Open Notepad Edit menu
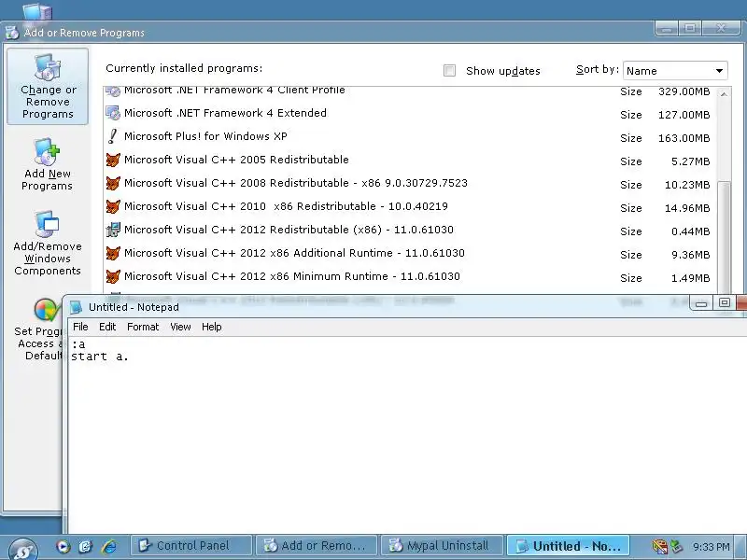Screen dimensions: 747x560 pos(107,327)
